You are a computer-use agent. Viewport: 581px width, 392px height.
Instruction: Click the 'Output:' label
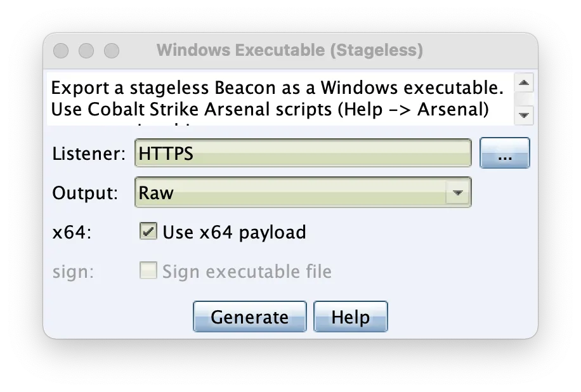coord(85,193)
